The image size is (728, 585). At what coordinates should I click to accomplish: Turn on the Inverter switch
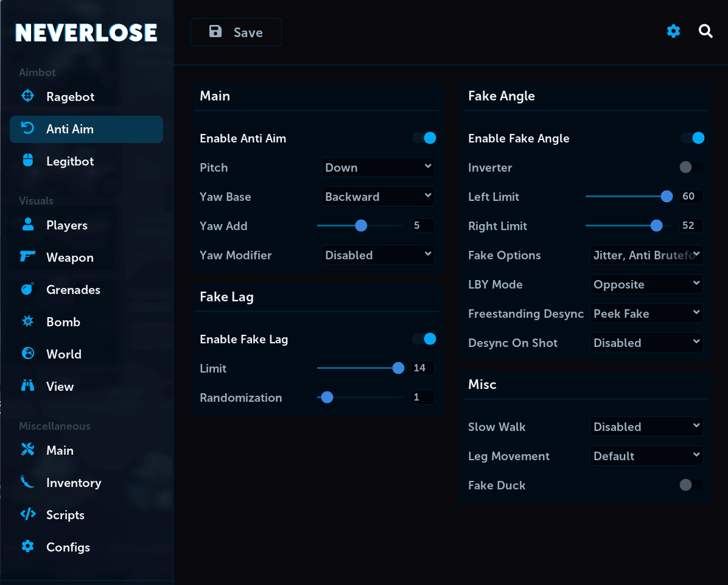click(691, 167)
